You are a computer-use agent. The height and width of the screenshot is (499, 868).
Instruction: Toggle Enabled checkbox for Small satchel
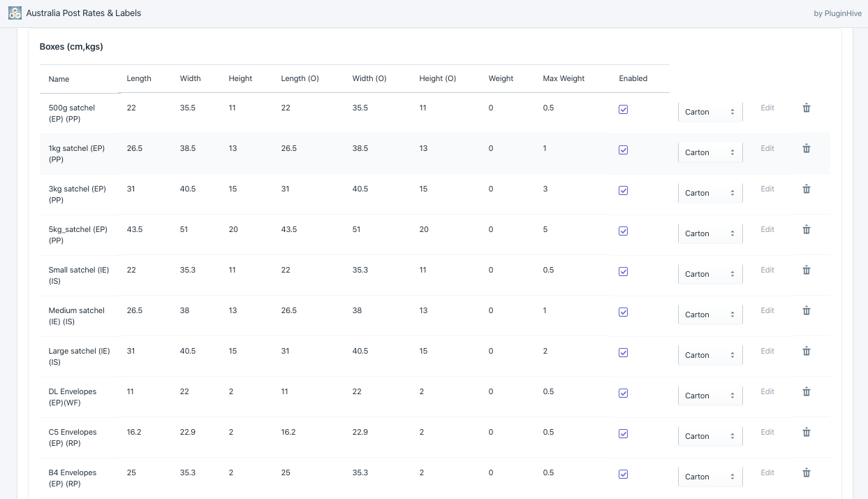[x=624, y=272]
